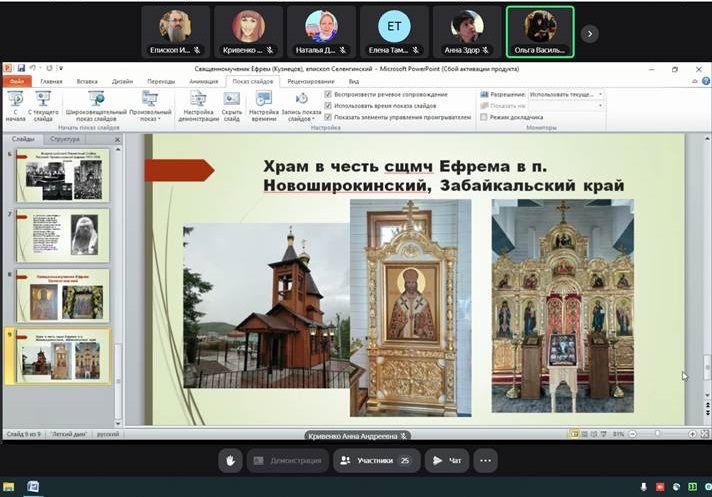
Task: Raise hand in meeting toolbar
Action: (x=230, y=460)
